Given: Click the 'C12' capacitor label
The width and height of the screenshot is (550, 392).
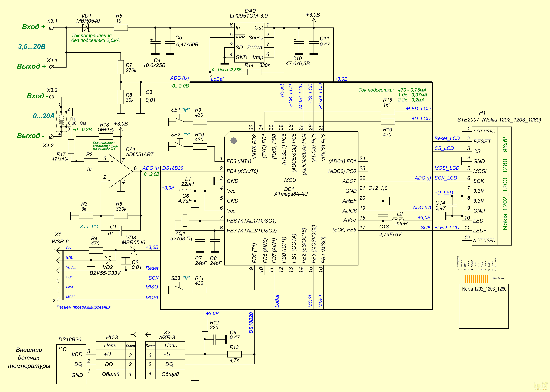Looking at the screenshot, I should point(373,188).
